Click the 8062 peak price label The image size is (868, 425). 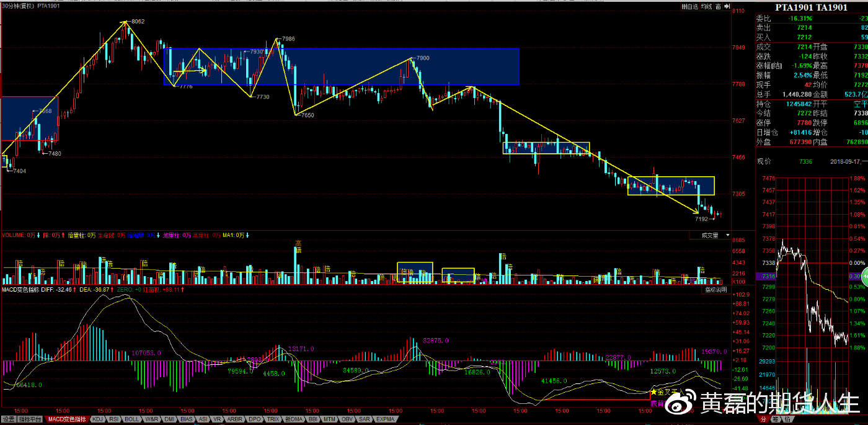(138, 21)
